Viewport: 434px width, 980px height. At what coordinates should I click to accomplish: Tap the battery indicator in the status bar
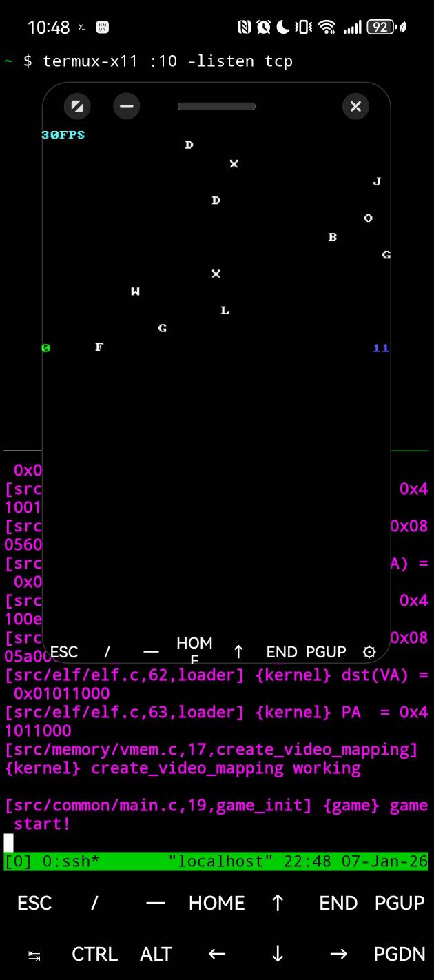pos(380,27)
